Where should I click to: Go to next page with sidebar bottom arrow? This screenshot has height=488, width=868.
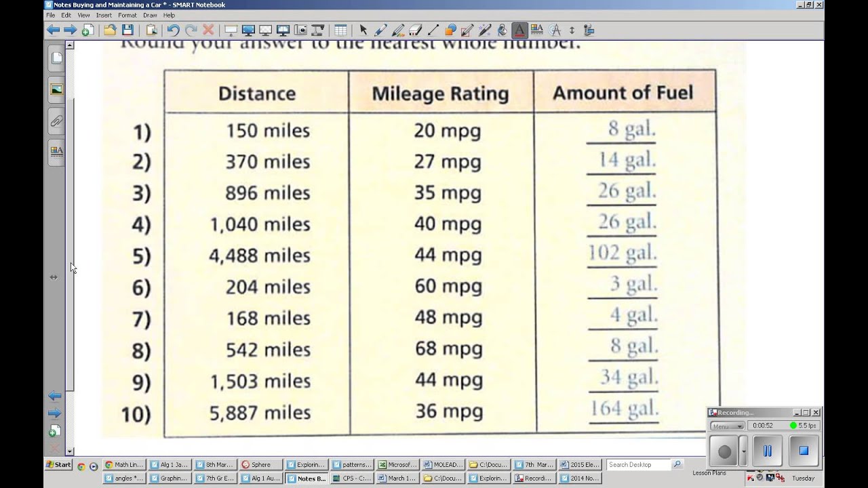click(55, 413)
